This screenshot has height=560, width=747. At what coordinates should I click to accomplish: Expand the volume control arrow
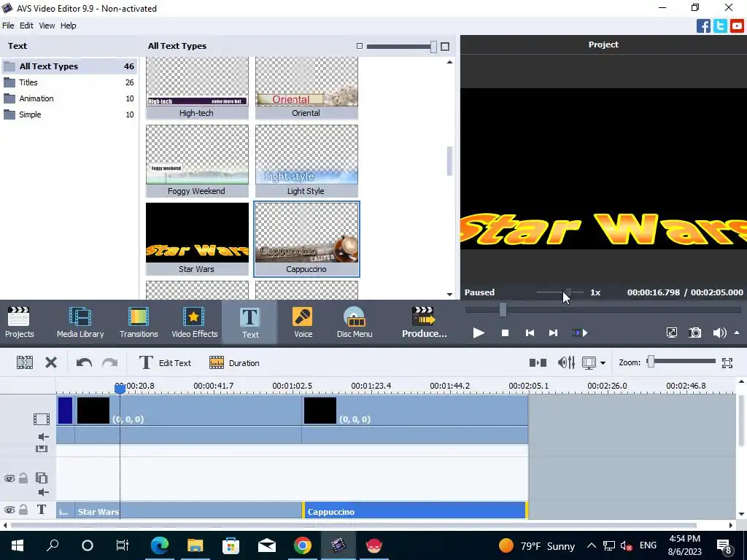737,332
